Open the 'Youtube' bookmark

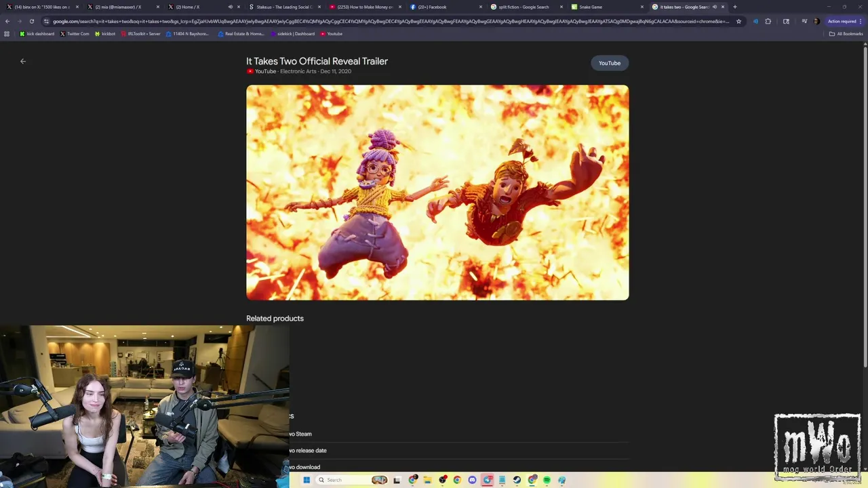click(332, 34)
